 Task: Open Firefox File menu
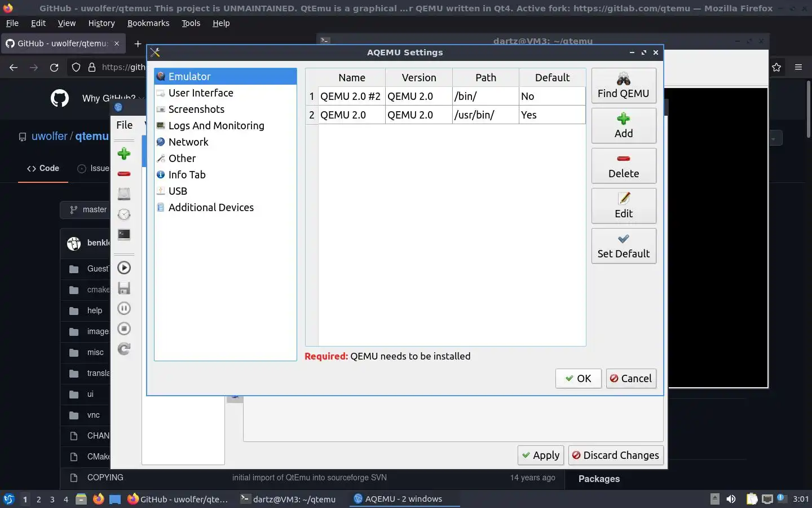pyautogui.click(x=12, y=23)
